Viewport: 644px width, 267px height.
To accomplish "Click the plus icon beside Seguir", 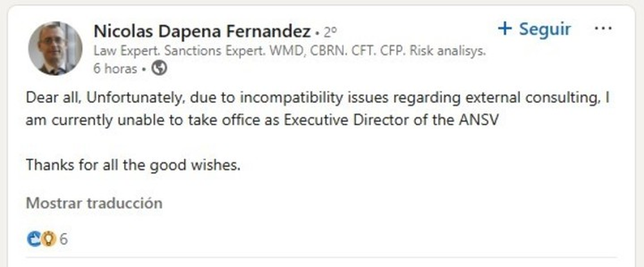I will tap(506, 29).
